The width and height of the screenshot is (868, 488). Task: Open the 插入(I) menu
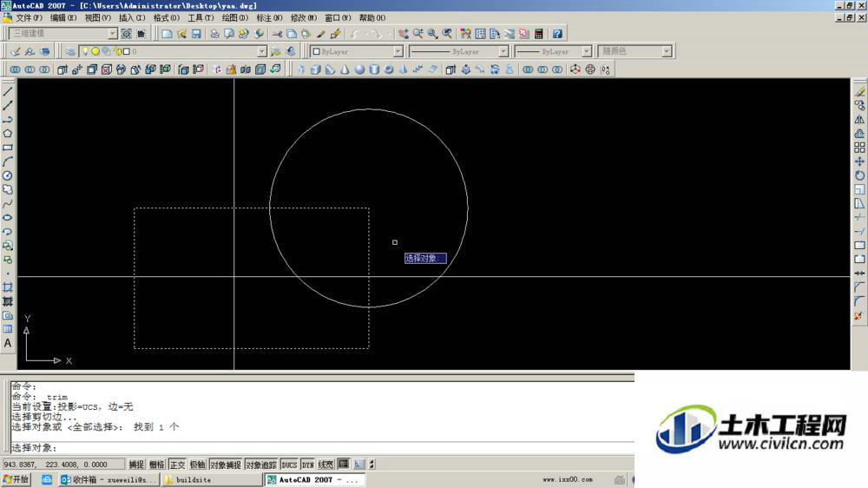point(132,17)
